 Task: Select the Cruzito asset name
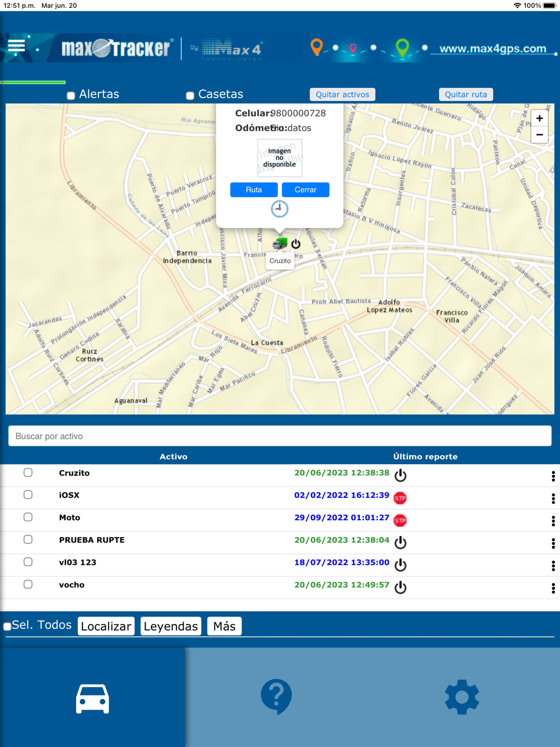coord(74,473)
